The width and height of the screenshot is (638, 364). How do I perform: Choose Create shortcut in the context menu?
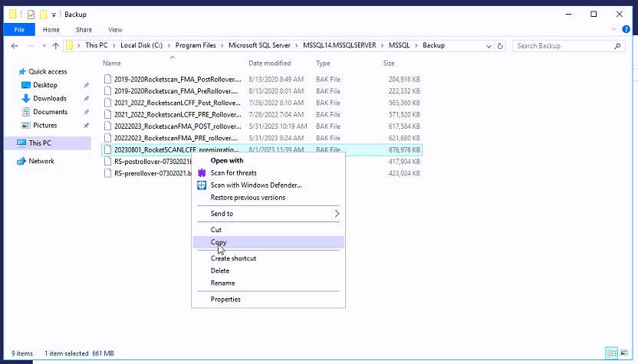tap(233, 258)
